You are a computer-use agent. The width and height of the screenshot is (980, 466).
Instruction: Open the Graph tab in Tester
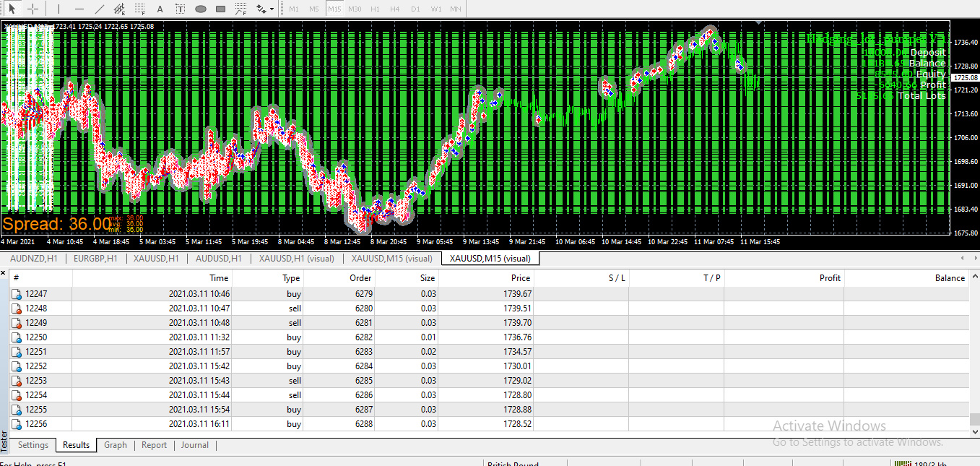(115, 445)
